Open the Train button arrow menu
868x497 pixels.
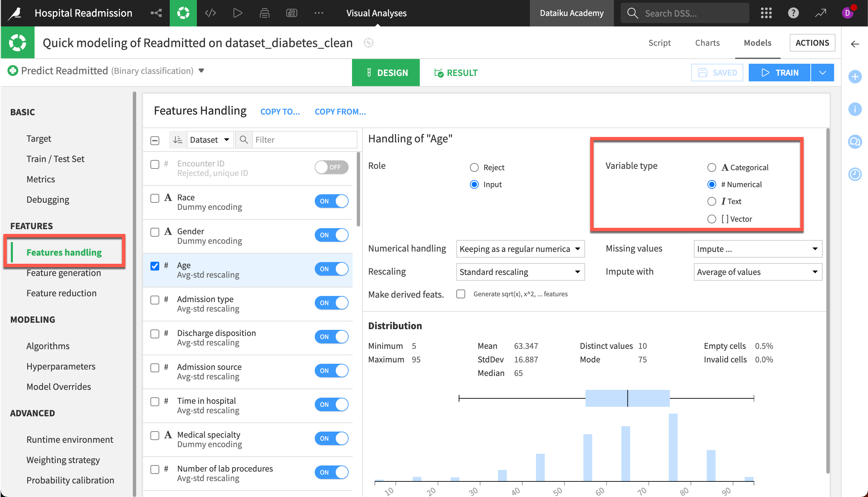point(822,72)
